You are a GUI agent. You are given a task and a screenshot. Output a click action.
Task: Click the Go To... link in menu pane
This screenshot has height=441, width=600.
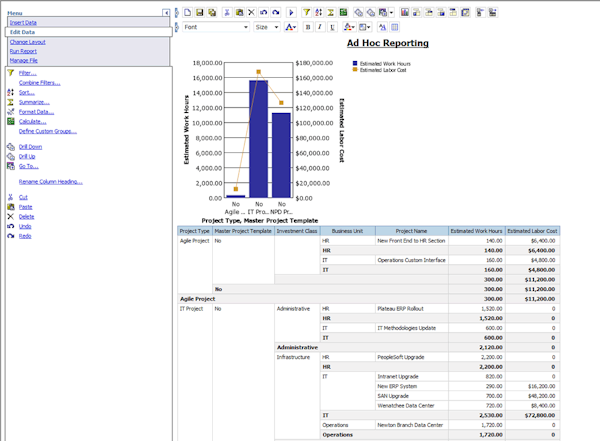coord(29,166)
